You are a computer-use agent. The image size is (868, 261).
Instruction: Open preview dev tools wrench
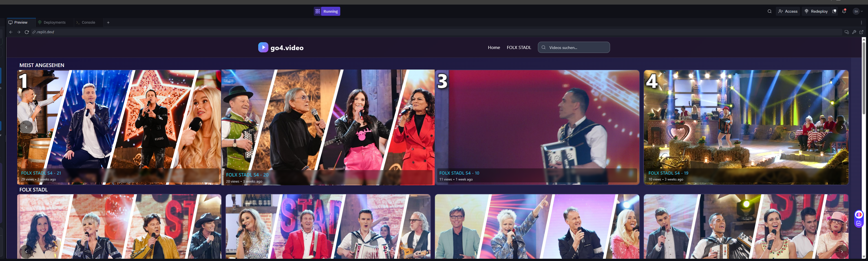click(x=854, y=32)
